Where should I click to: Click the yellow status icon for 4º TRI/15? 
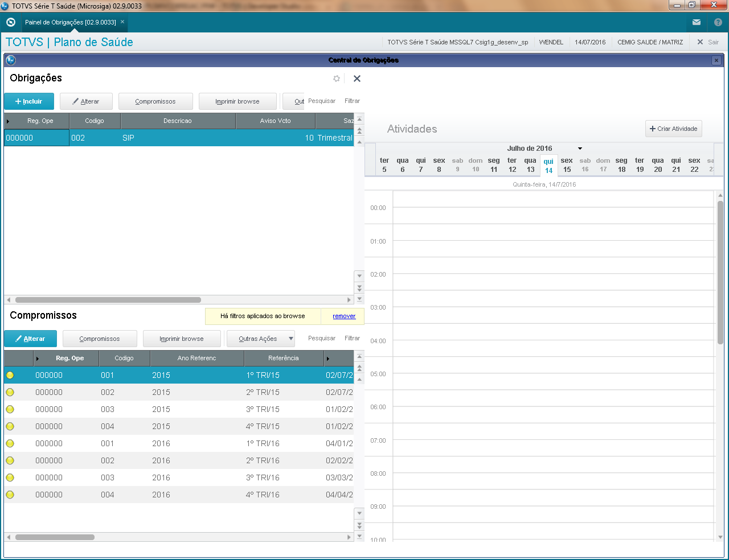pyautogui.click(x=10, y=426)
